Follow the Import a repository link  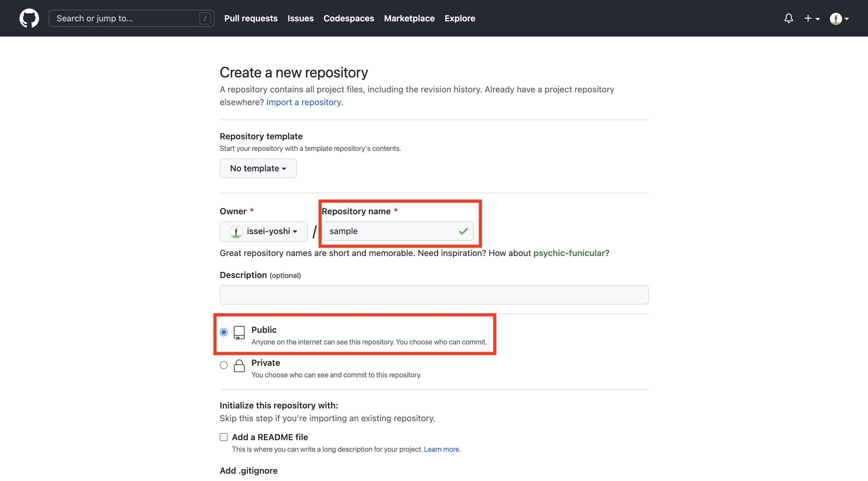click(304, 102)
